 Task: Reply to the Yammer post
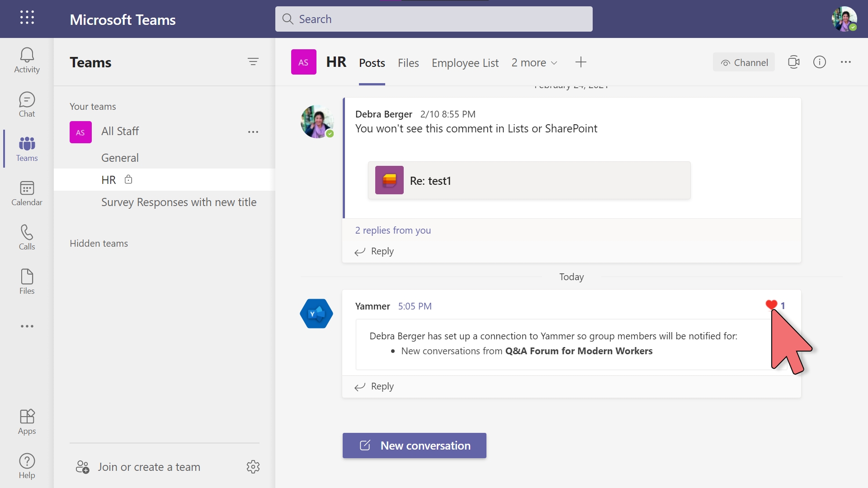click(374, 386)
